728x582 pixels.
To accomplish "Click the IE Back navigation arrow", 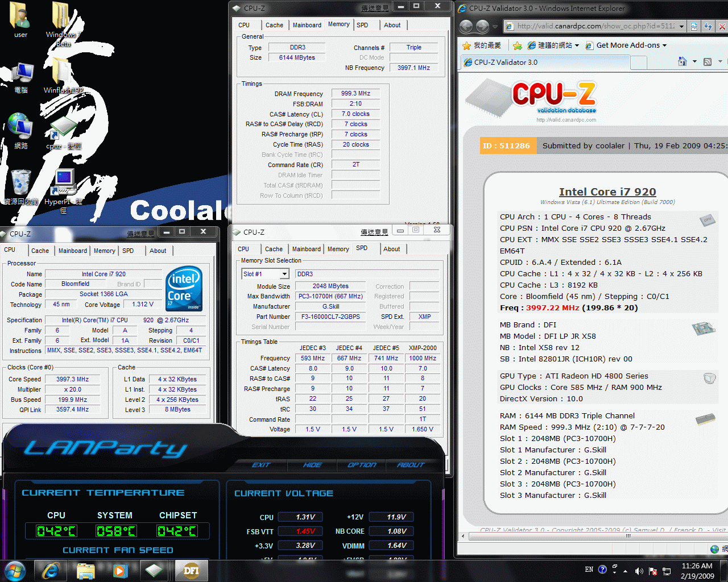I will point(466,26).
